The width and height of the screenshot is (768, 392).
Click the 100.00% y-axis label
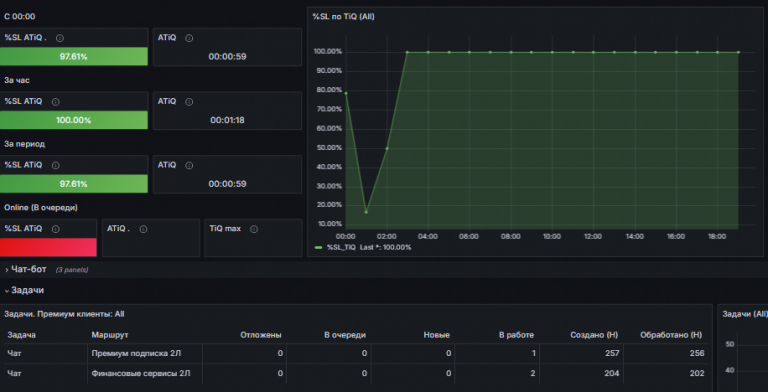coord(328,52)
